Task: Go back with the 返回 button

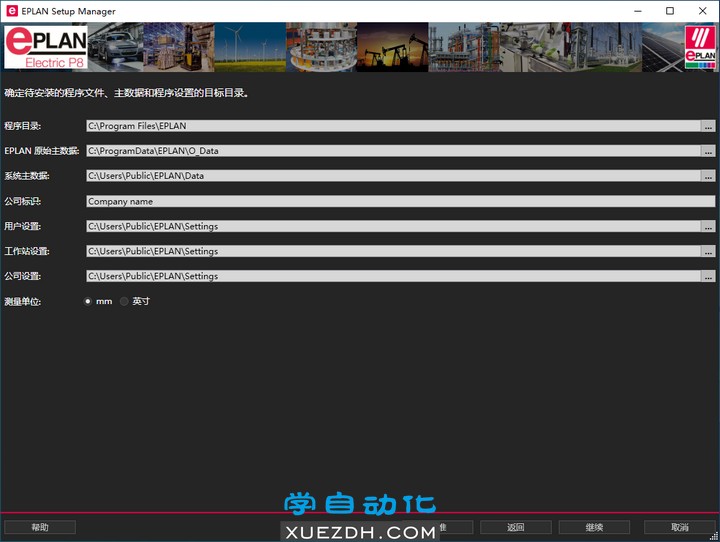Action: tap(516, 527)
